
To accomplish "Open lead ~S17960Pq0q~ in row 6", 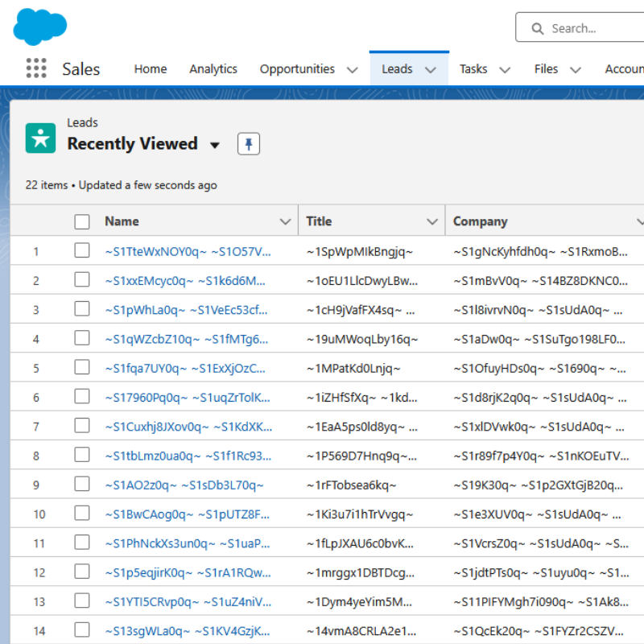I will pos(188,398).
